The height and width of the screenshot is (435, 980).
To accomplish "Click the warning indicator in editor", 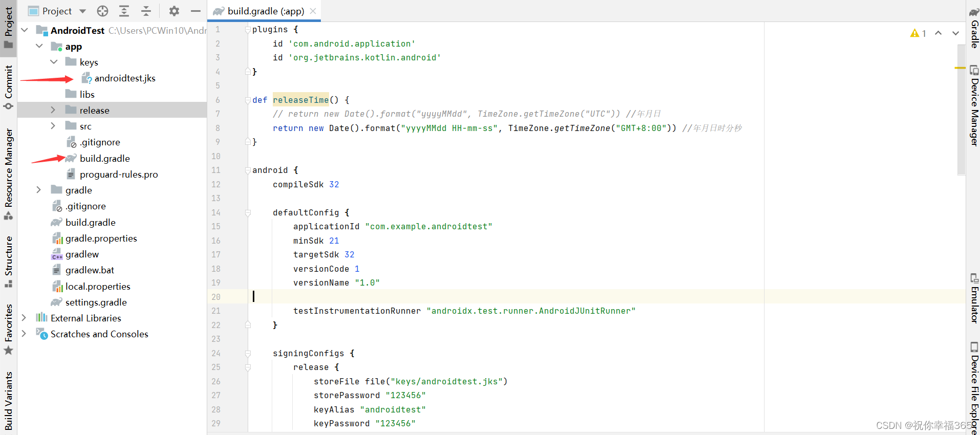I will click(919, 33).
